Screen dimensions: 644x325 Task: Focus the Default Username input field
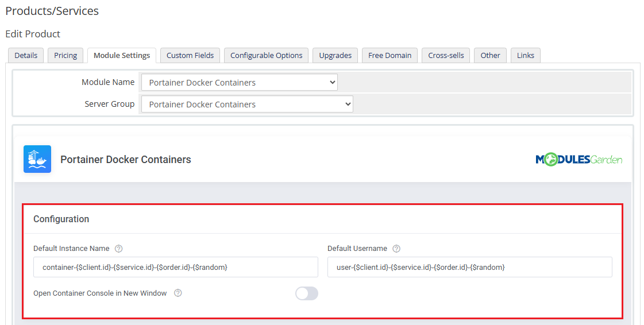pos(470,267)
